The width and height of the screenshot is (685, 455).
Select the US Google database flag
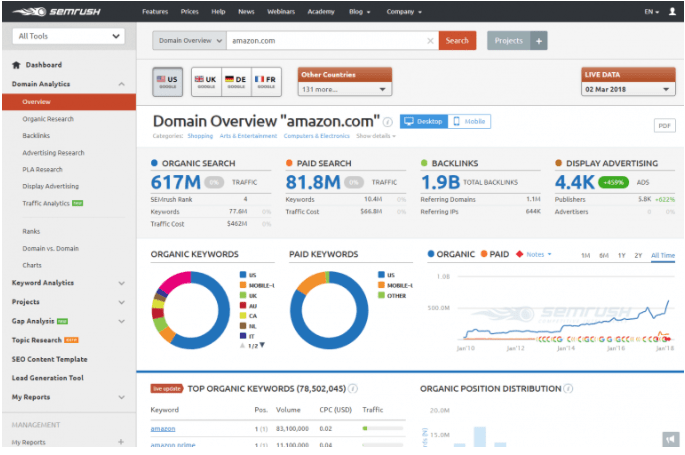pyautogui.click(x=167, y=82)
